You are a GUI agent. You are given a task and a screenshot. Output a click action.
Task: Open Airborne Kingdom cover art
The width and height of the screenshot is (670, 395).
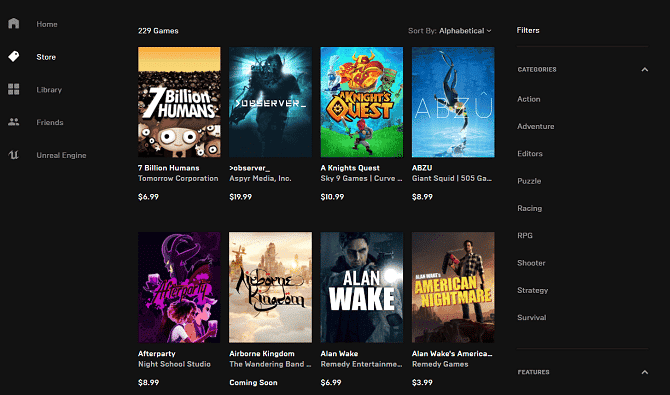pos(270,287)
